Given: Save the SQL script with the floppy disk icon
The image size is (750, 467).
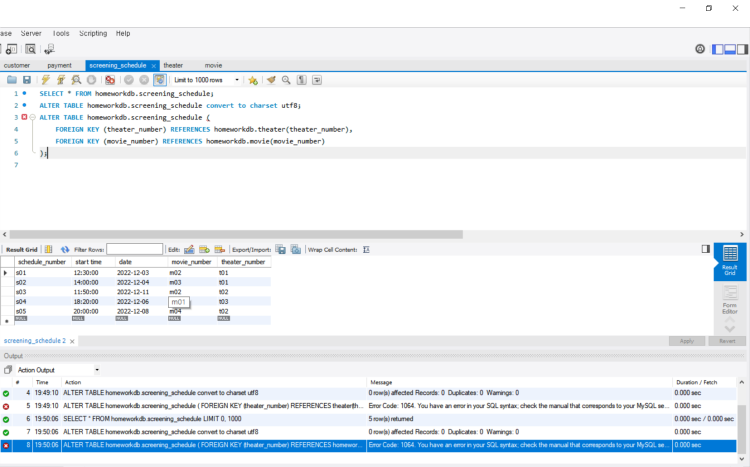Looking at the screenshot, I should [28, 80].
